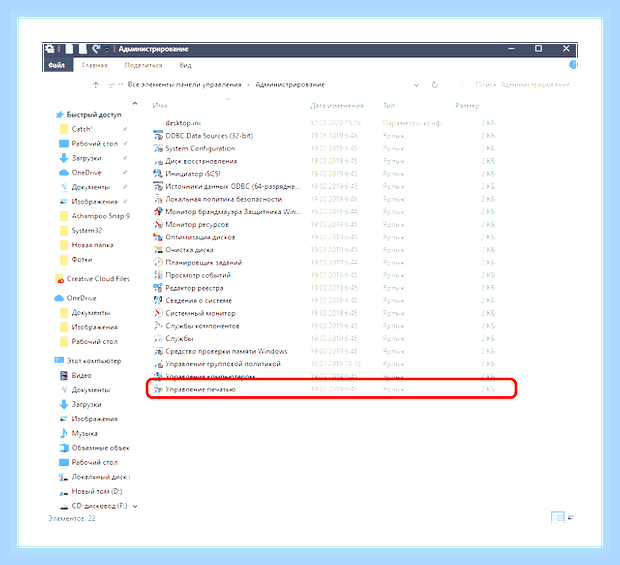This screenshot has height=565, width=620.
Task: Click the Инициатор iSCSI icon
Action: tap(158, 174)
